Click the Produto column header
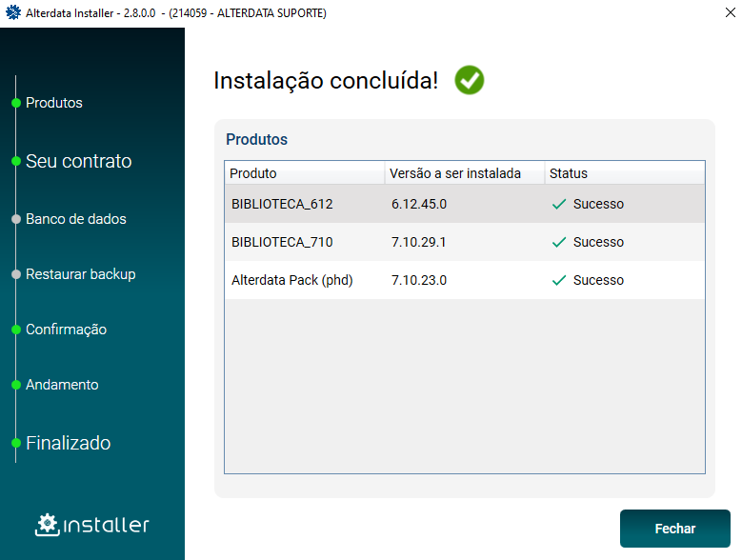 (305, 173)
